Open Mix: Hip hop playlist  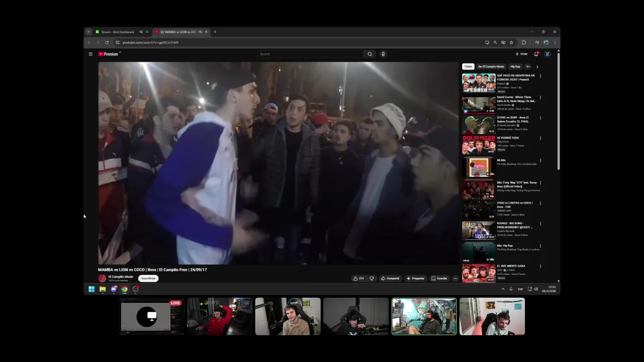point(479,252)
